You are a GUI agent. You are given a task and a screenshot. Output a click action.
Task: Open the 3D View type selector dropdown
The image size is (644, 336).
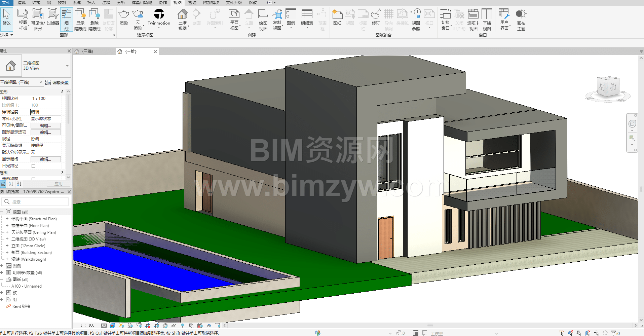pos(67,66)
